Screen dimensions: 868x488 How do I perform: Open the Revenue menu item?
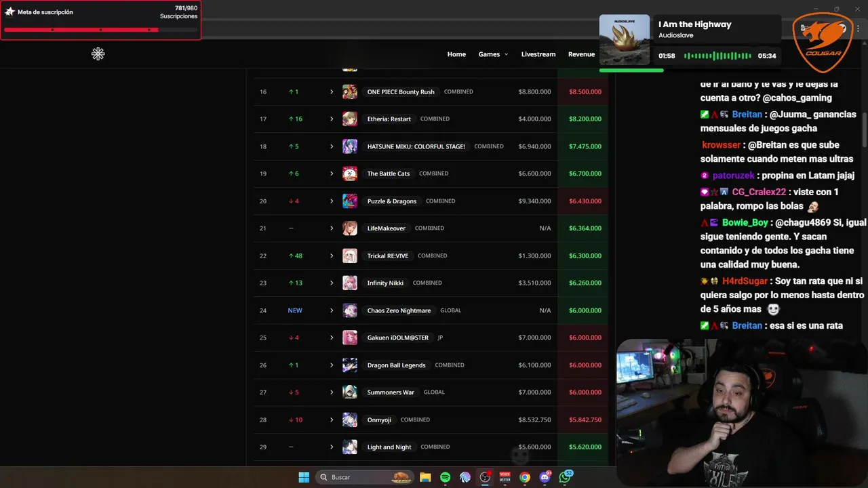click(581, 54)
